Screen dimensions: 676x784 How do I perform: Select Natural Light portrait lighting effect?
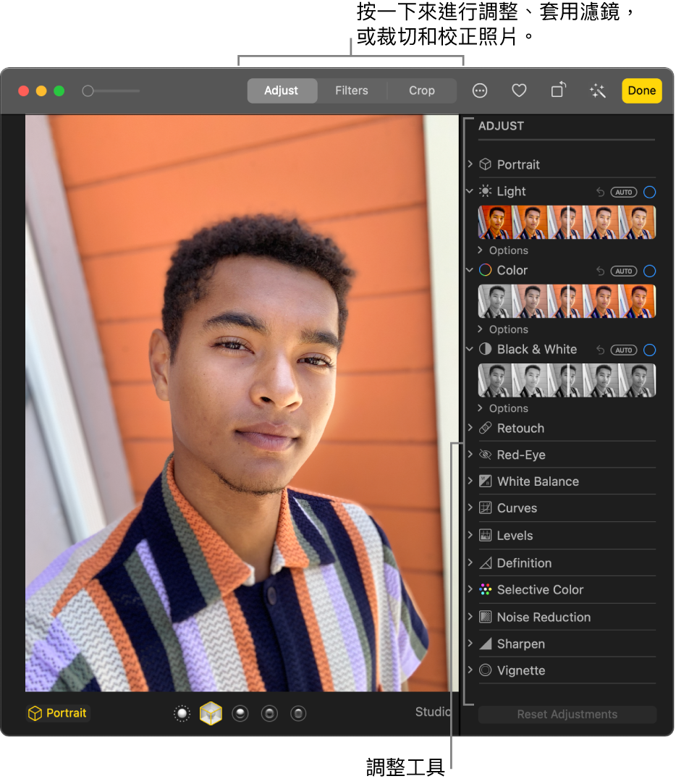(182, 714)
